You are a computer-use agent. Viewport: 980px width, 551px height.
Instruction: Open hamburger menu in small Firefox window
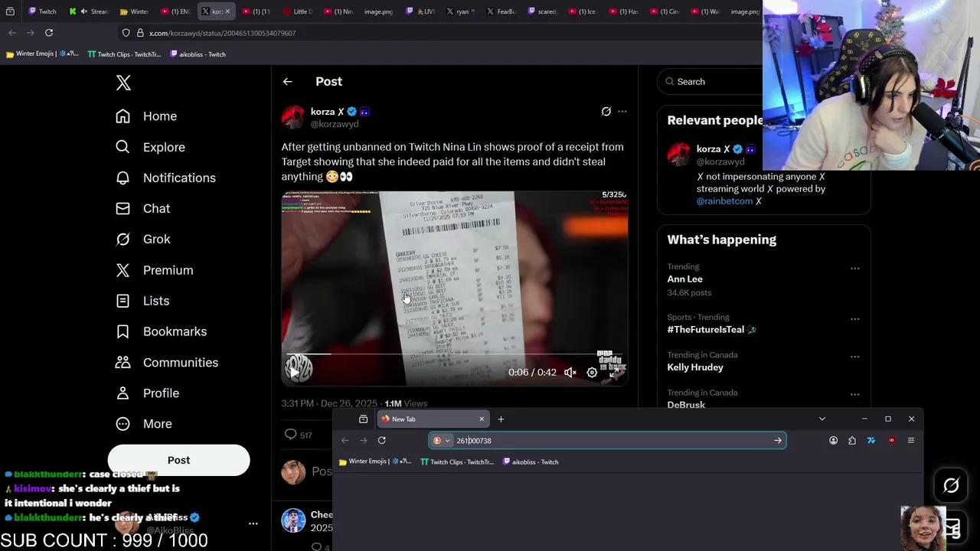tap(910, 441)
